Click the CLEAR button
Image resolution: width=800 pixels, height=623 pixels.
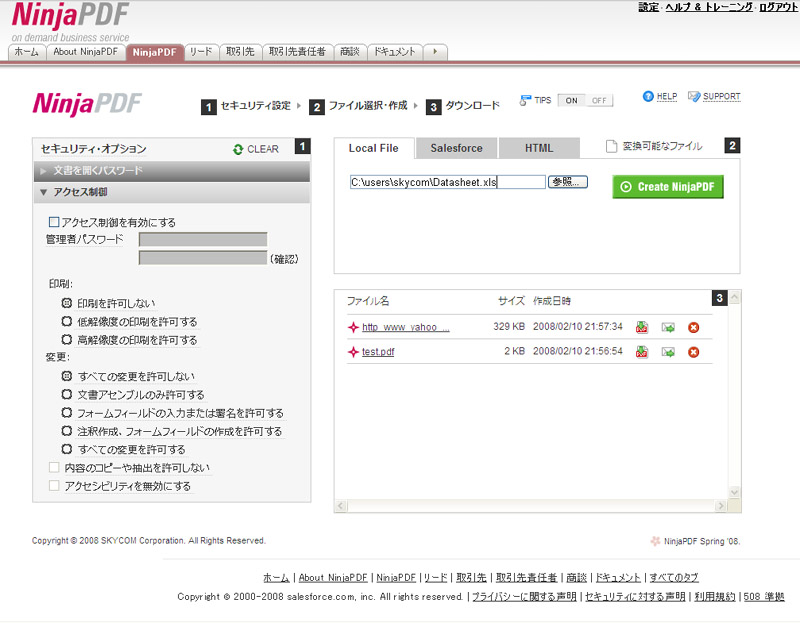pyautogui.click(x=256, y=149)
